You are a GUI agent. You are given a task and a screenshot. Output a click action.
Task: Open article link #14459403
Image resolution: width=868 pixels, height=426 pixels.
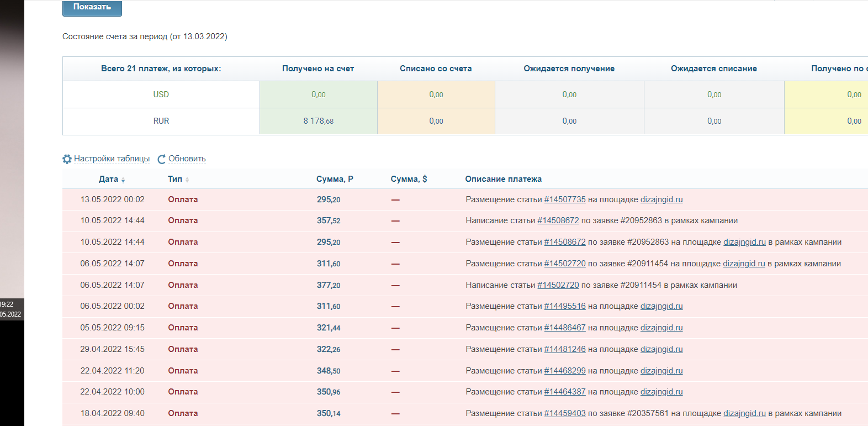[x=564, y=413]
